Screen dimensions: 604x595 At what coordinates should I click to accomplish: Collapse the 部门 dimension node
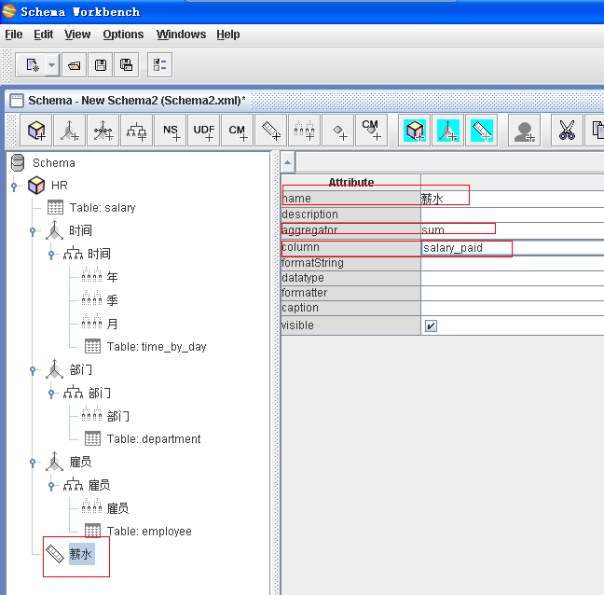point(33,370)
